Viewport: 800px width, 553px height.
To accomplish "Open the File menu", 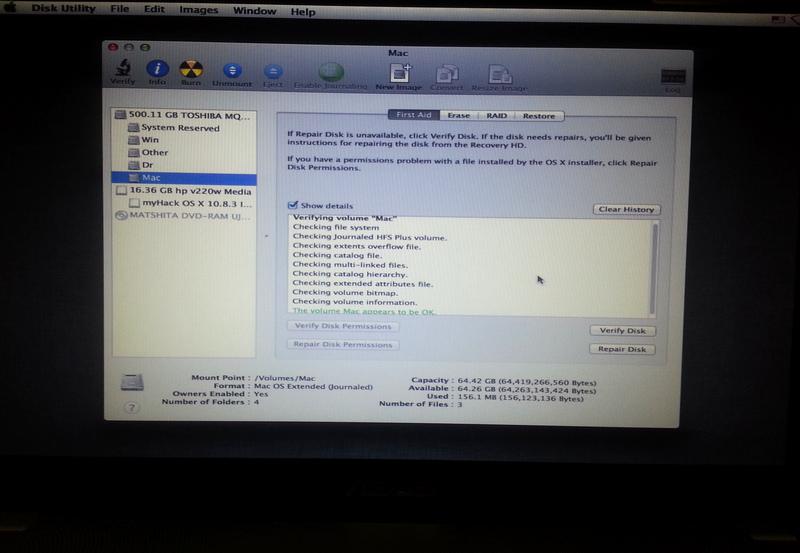I will pos(120,11).
